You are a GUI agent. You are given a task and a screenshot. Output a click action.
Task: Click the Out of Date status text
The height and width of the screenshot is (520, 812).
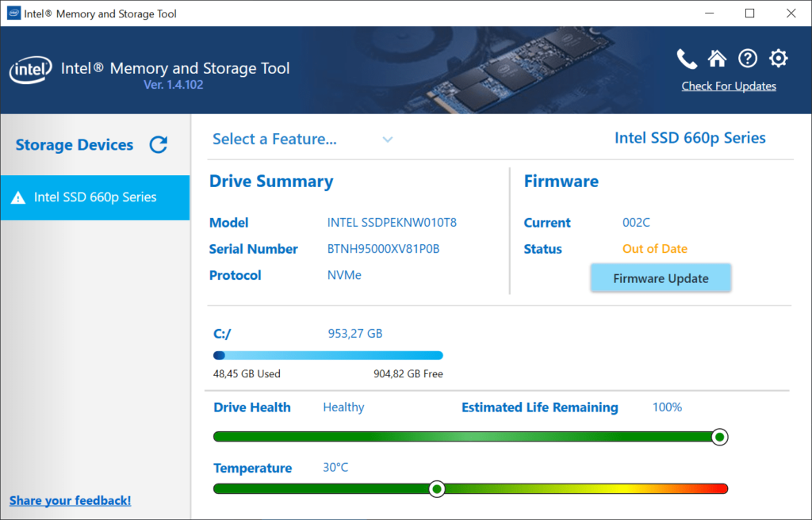tap(654, 249)
